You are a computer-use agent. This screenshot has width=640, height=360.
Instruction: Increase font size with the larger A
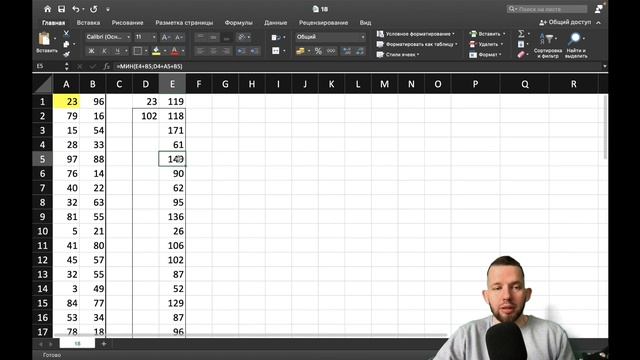[165, 37]
